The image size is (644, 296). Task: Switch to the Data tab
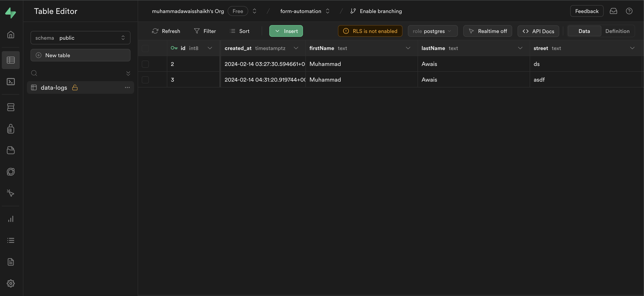click(x=584, y=31)
